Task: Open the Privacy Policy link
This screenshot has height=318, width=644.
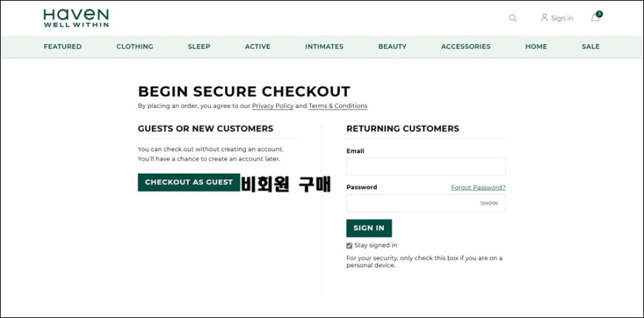Action: [272, 106]
